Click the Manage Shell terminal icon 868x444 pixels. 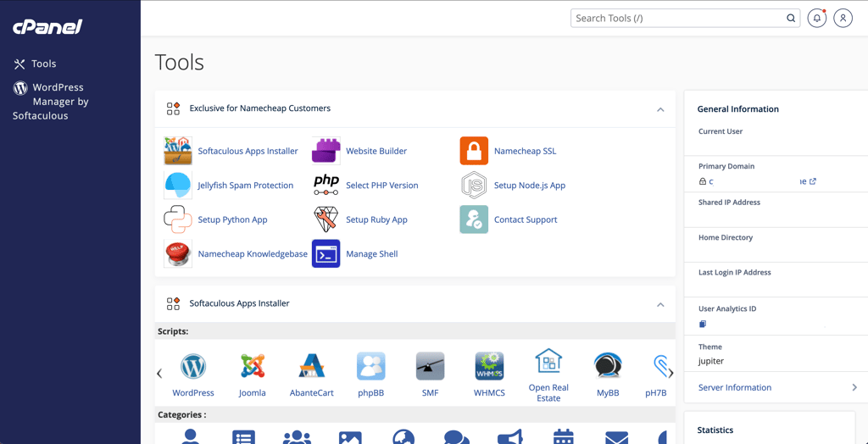click(326, 254)
